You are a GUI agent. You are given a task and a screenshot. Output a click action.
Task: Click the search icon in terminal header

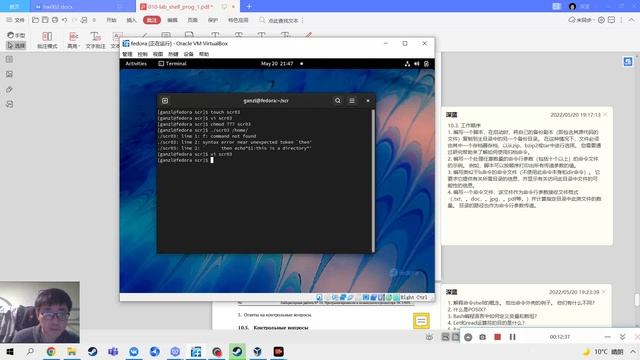pyautogui.click(x=338, y=100)
